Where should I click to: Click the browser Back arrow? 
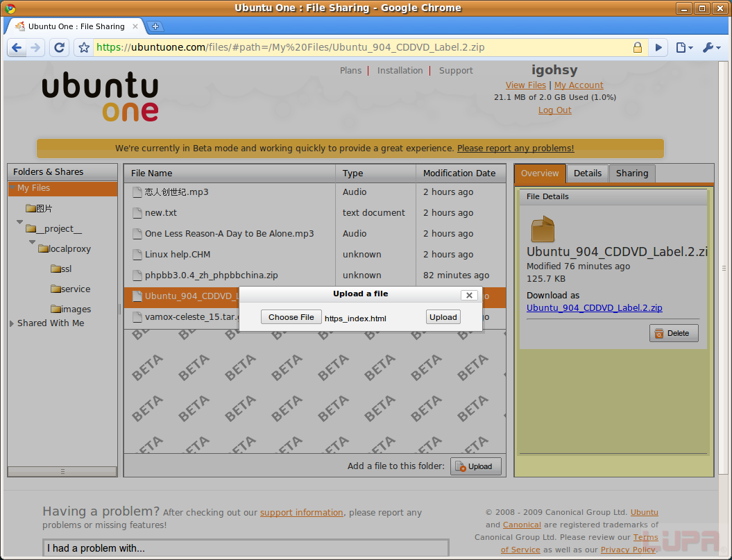(x=17, y=48)
